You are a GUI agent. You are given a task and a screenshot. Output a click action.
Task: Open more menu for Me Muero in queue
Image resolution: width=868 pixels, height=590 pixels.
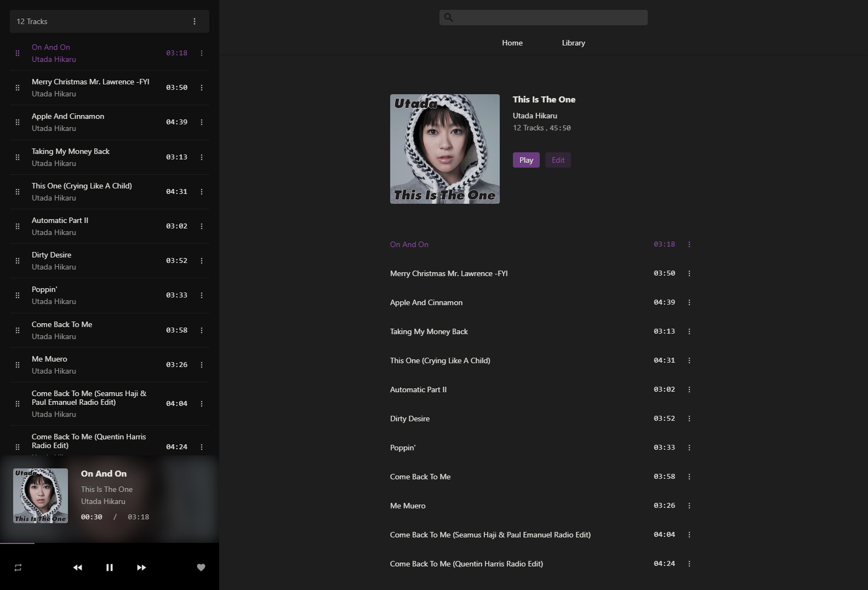coord(202,365)
